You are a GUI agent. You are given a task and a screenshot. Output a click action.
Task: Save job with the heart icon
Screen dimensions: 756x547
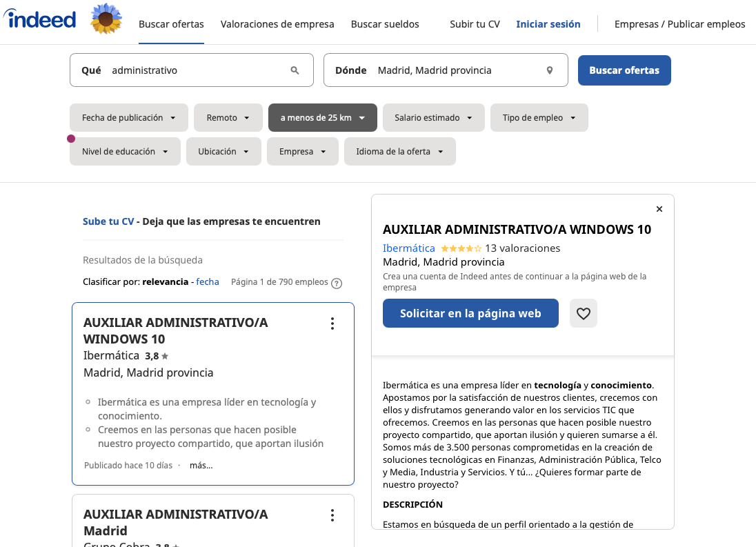pos(584,313)
